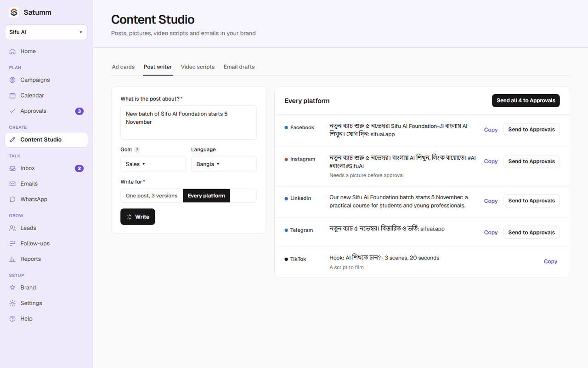Screen dimensions: 588x368
Task: Click the Follow-ups arrows icon
Action: point(12,244)
